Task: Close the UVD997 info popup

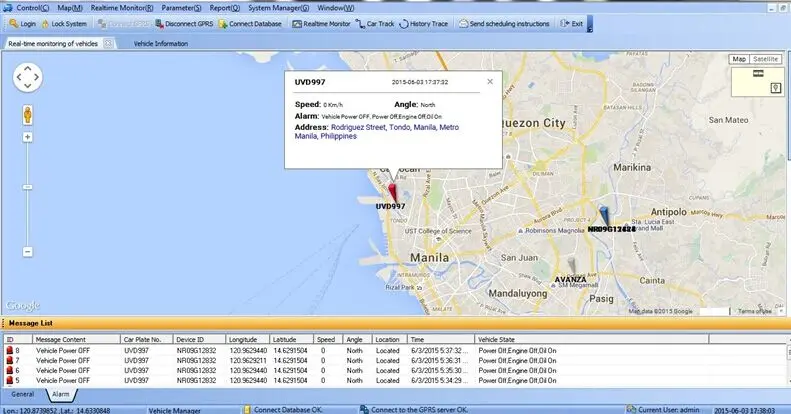Action: (x=489, y=81)
